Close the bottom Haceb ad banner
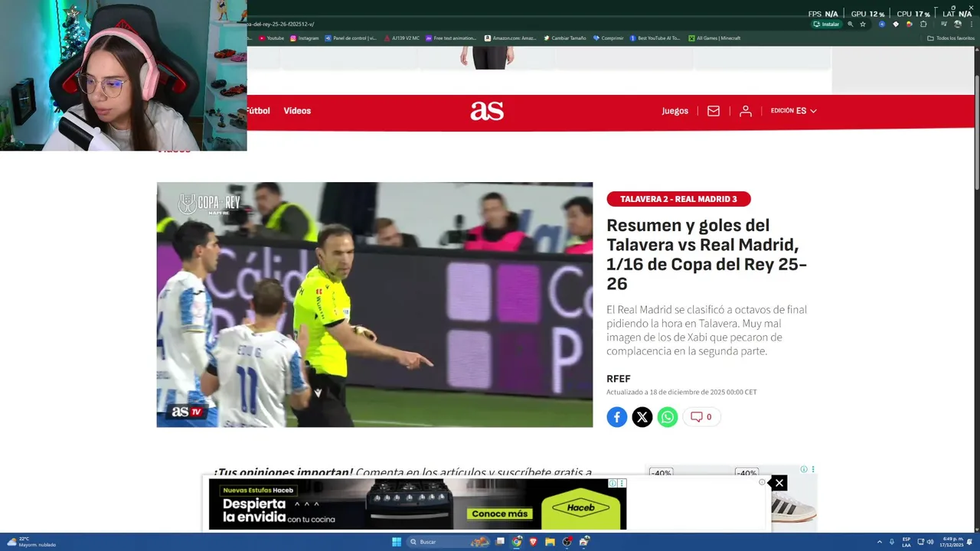 point(779,483)
